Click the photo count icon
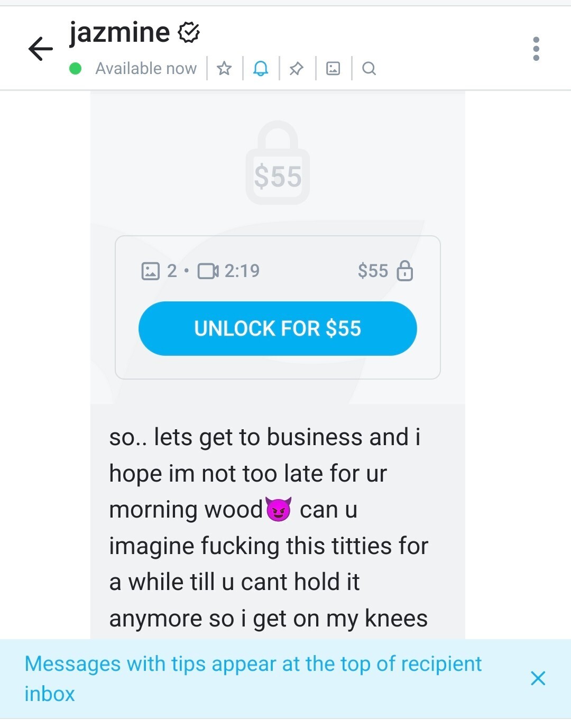 pyautogui.click(x=151, y=271)
